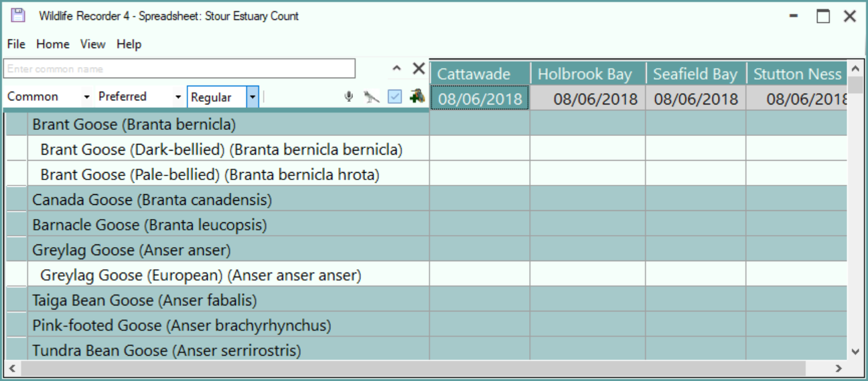Click the Enter common name search field
Viewport: 868px width, 381px height.
click(179, 69)
